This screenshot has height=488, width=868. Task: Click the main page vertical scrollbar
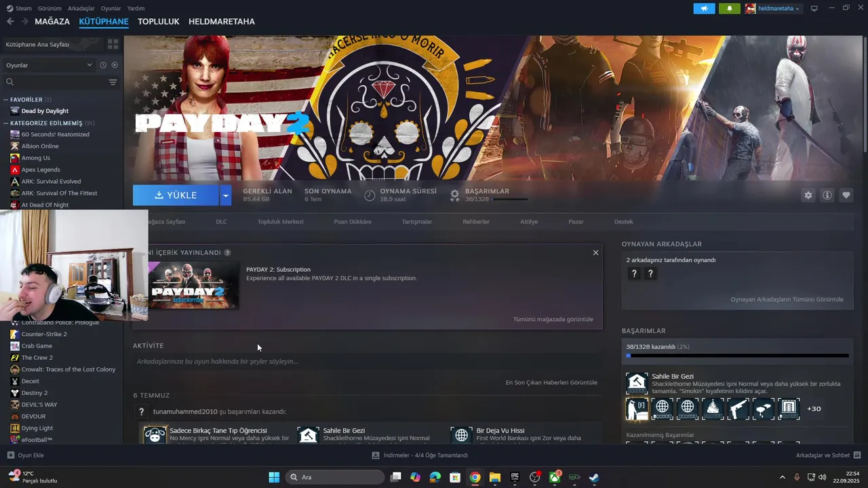tap(865, 95)
